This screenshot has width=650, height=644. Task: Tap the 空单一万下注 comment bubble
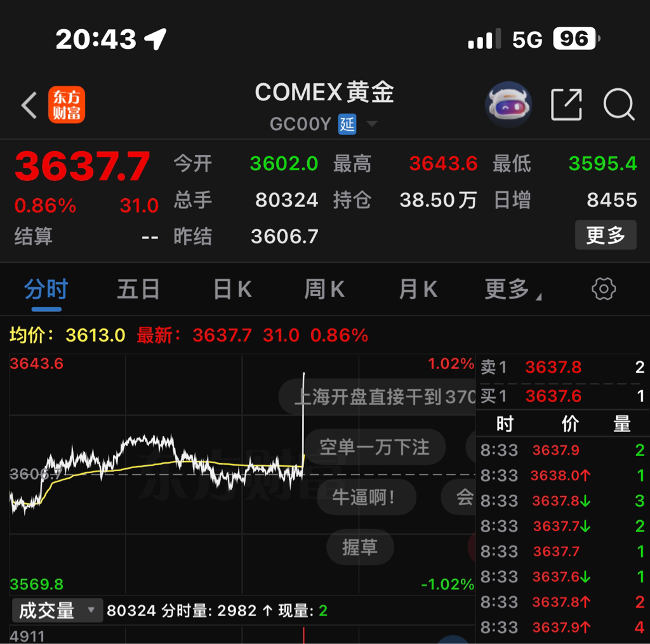tap(375, 447)
